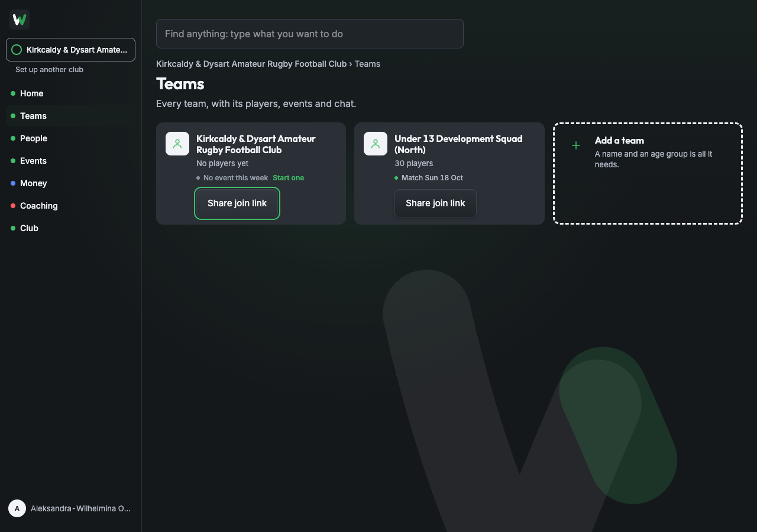This screenshot has width=757, height=532.
Task: Click the Teams page heading
Action: point(180,84)
